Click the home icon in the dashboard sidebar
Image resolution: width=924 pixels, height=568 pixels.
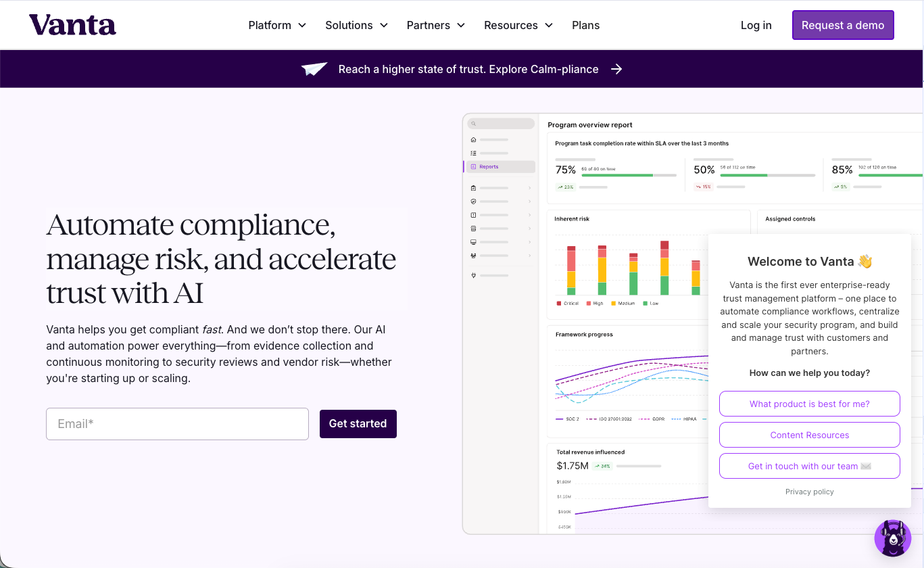click(473, 140)
